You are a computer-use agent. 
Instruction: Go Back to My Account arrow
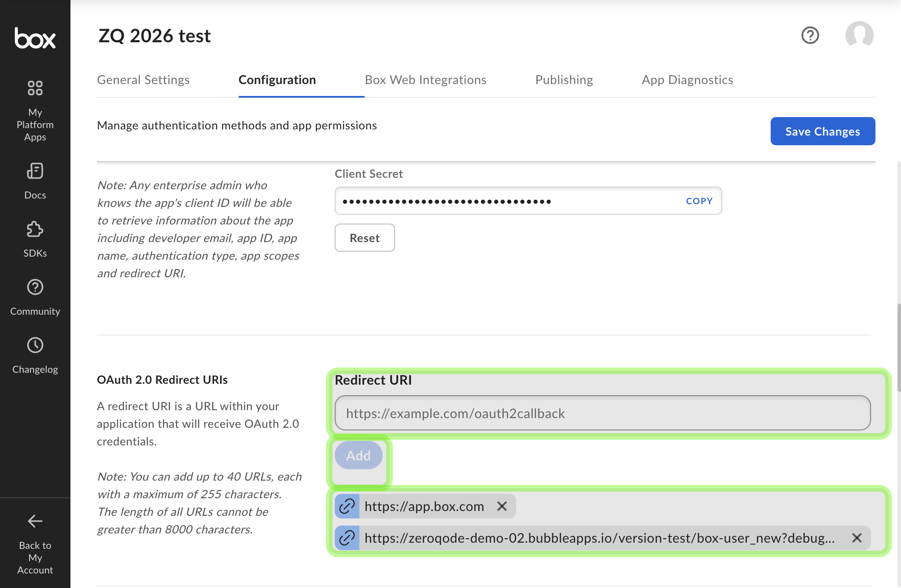(35, 521)
